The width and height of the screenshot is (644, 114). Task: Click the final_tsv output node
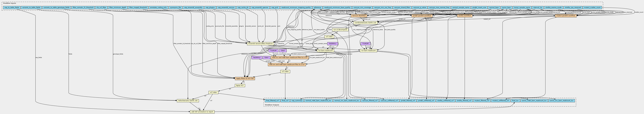(515, 101)
